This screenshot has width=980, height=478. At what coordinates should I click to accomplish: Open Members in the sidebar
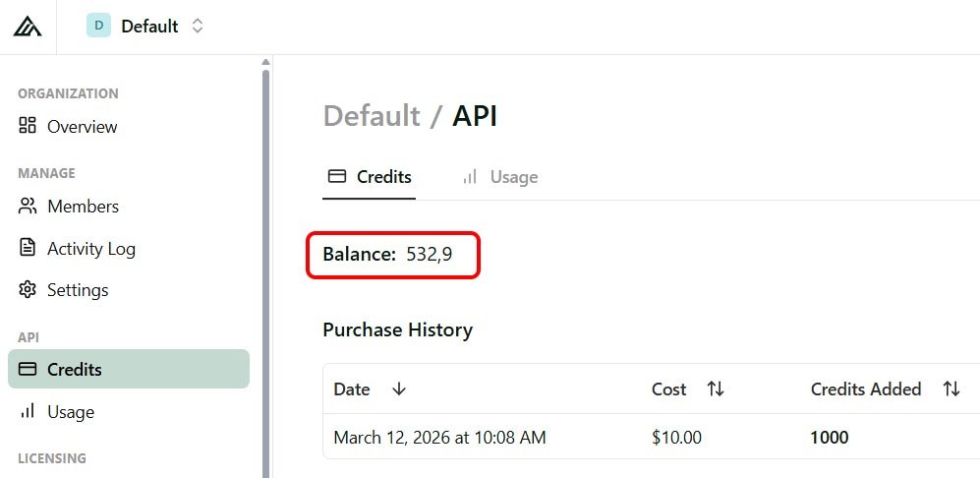(83, 207)
